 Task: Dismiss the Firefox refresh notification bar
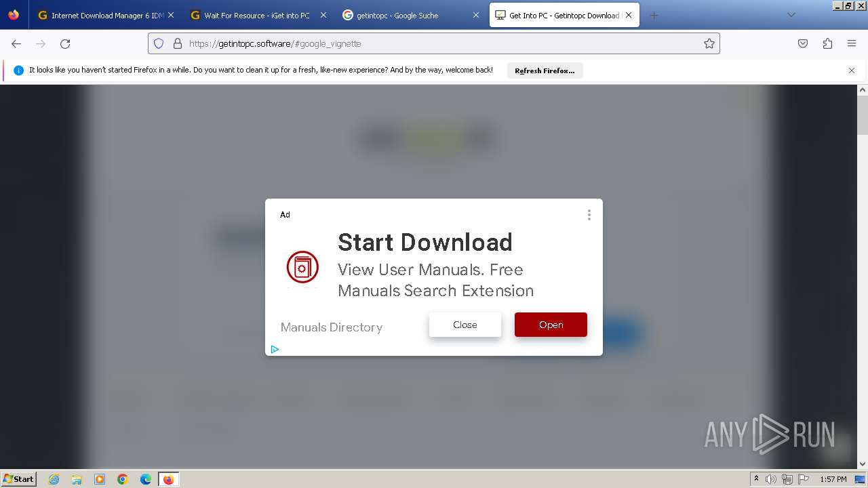click(x=852, y=70)
